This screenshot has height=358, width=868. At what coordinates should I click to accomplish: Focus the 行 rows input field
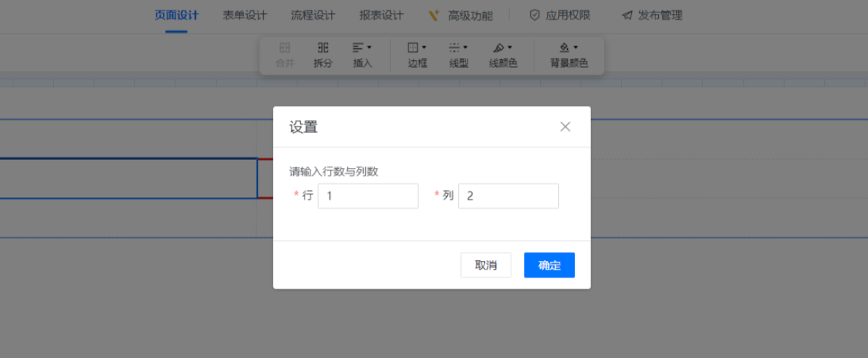[368, 196]
